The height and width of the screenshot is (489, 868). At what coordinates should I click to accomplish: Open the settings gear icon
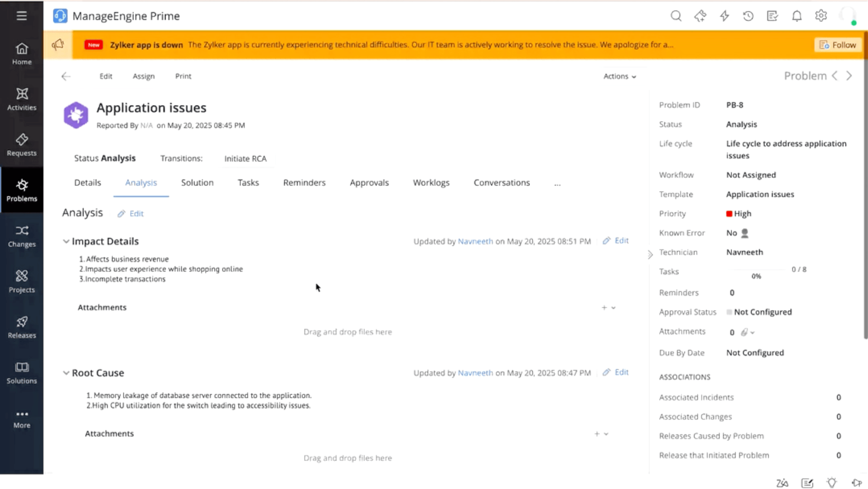tap(821, 16)
